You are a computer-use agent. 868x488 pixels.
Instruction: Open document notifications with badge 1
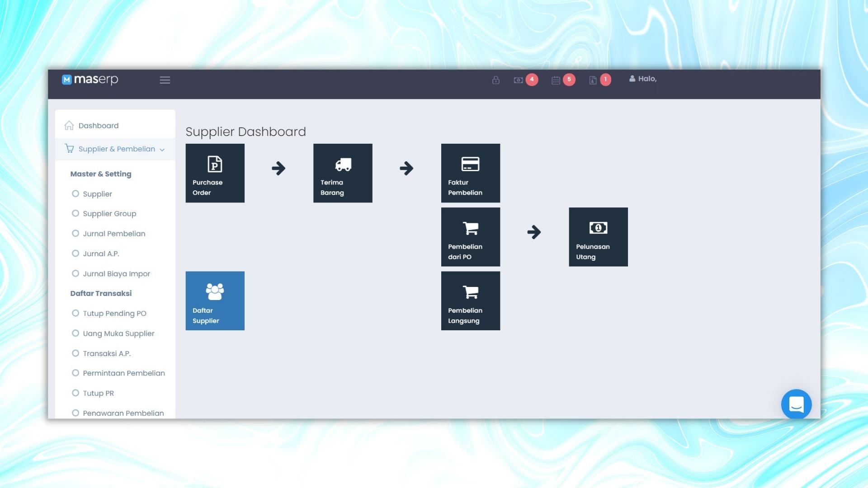click(600, 80)
